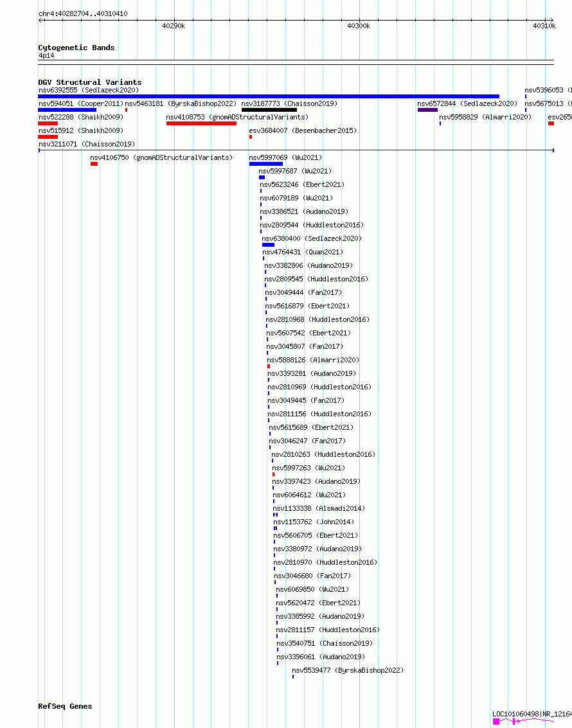Open nsv1153762 (John2014) label
This screenshot has width=572, height=728.
pyautogui.click(x=314, y=521)
